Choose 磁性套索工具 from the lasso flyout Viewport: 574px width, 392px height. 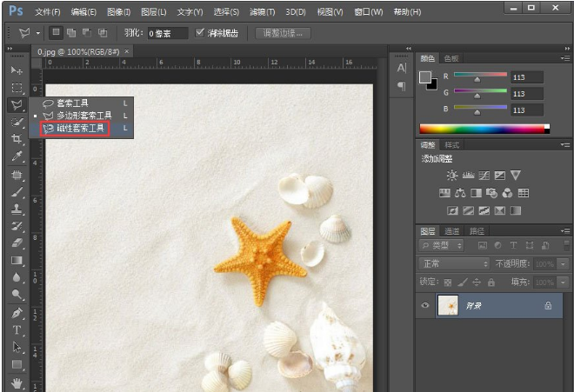pos(79,128)
